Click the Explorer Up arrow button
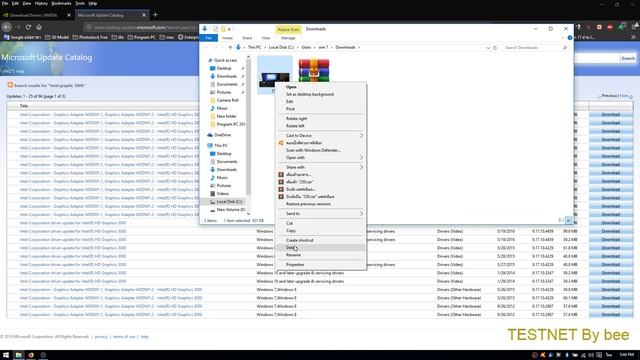 point(230,48)
